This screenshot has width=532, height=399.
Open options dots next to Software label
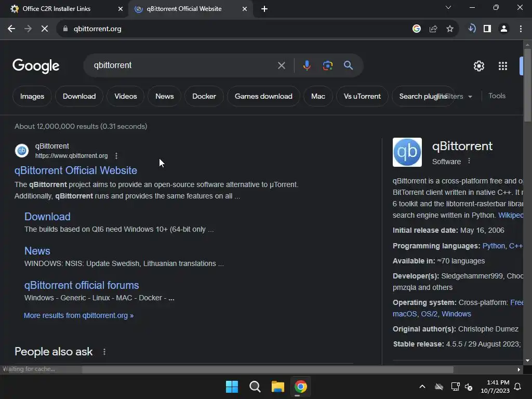[469, 161]
